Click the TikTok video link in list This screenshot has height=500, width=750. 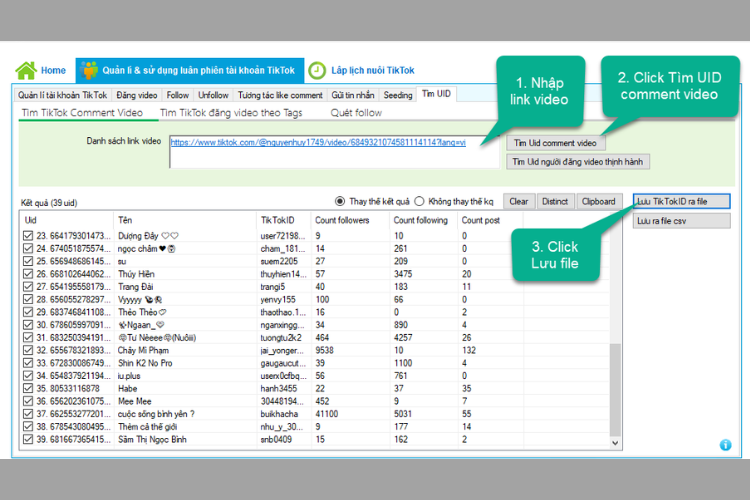(x=318, y=143)
